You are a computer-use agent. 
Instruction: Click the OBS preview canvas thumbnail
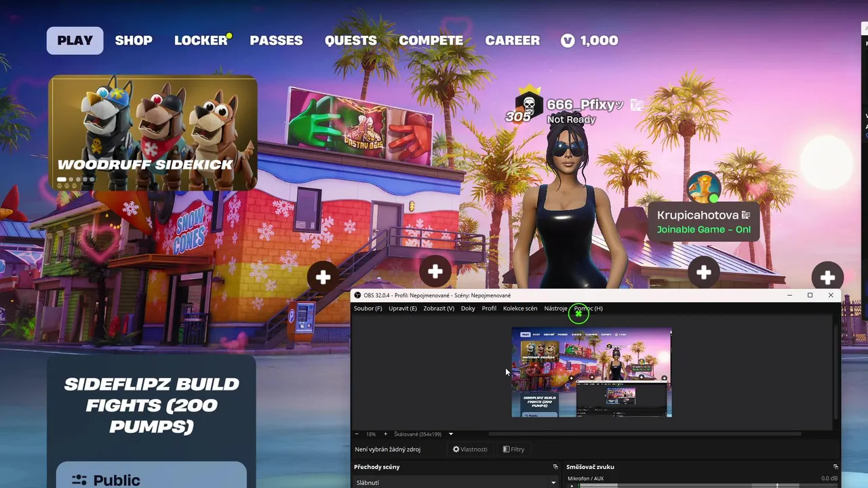591,372
